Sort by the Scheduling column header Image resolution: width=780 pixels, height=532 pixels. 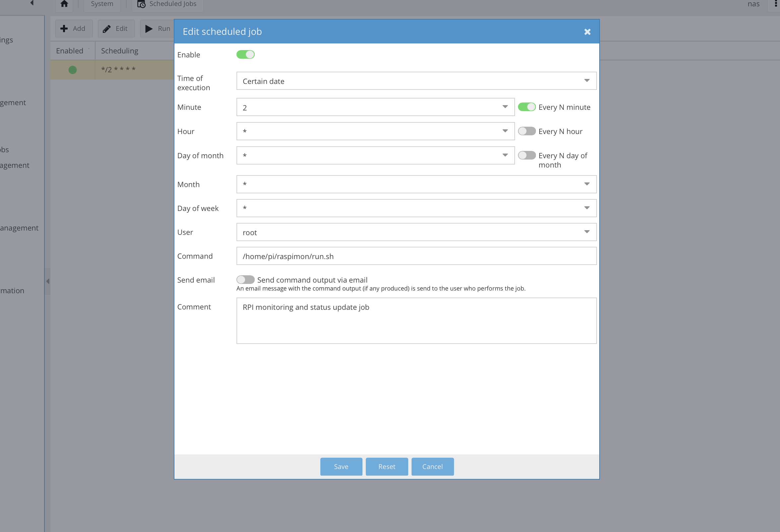tap(119, 51)
